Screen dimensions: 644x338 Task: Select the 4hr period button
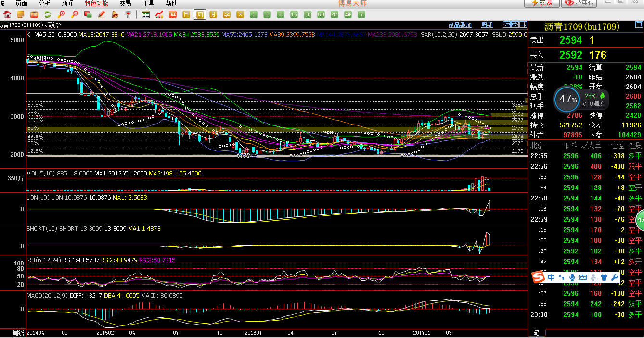(348, 14)
